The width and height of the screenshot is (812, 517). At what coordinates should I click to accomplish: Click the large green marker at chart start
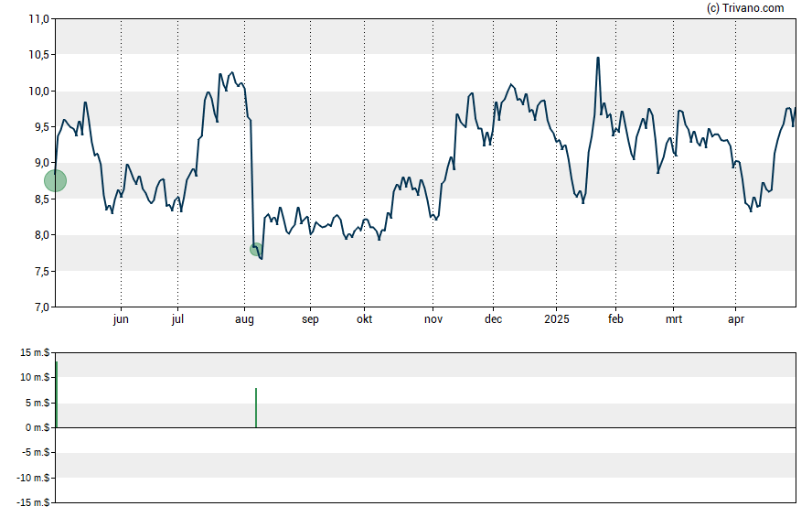[56, 181]
